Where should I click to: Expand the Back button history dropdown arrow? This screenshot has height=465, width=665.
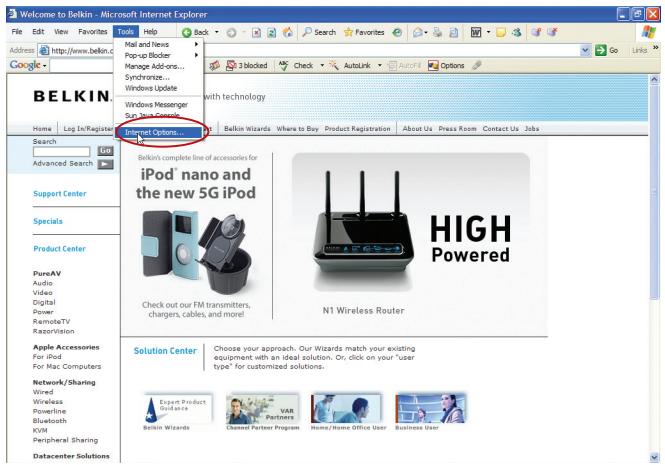(x=217, y=32)
